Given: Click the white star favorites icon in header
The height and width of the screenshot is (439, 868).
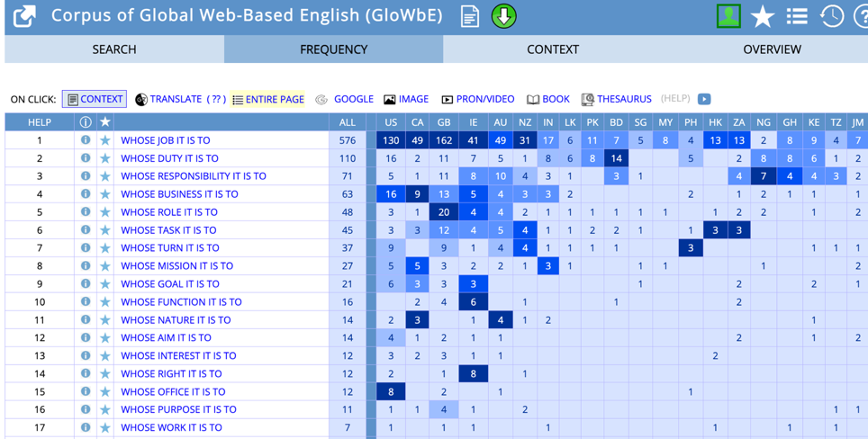Looking at the screenshot, I should tap(763, 16).
